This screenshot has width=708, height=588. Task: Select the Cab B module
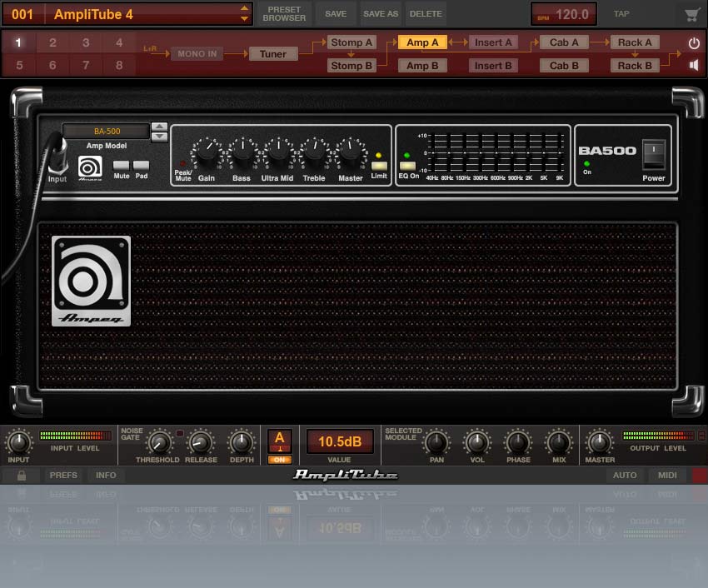pos(564,66)
